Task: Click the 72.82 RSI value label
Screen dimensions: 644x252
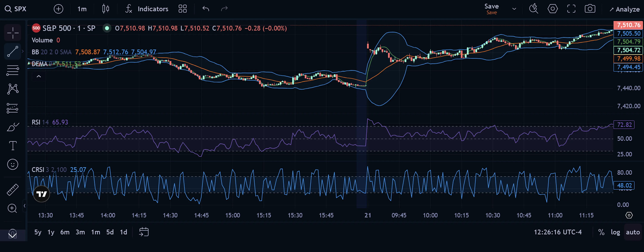Action: pyautogui.click(x=624, y=125)
